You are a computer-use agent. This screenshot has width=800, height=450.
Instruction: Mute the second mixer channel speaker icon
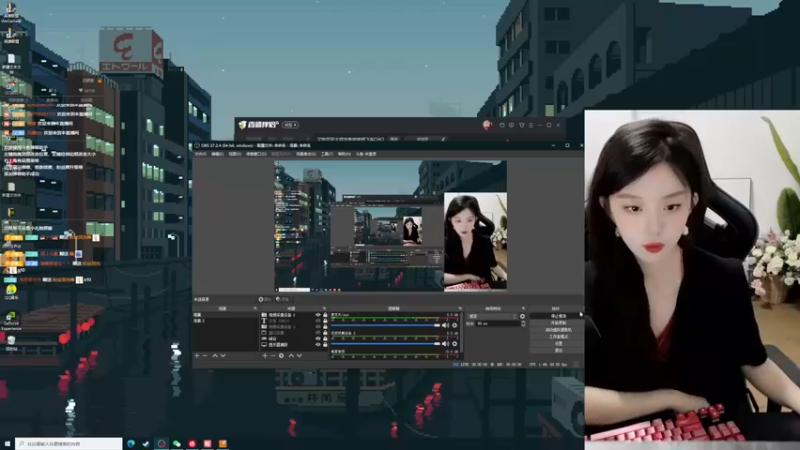point(446,343)
